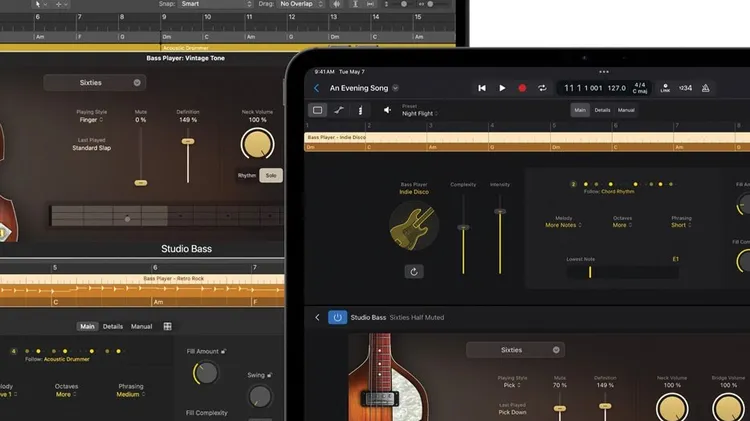Open the fretboard-style view icon on iPad
The image size is (750, 421).
click(x=360, y=110)
